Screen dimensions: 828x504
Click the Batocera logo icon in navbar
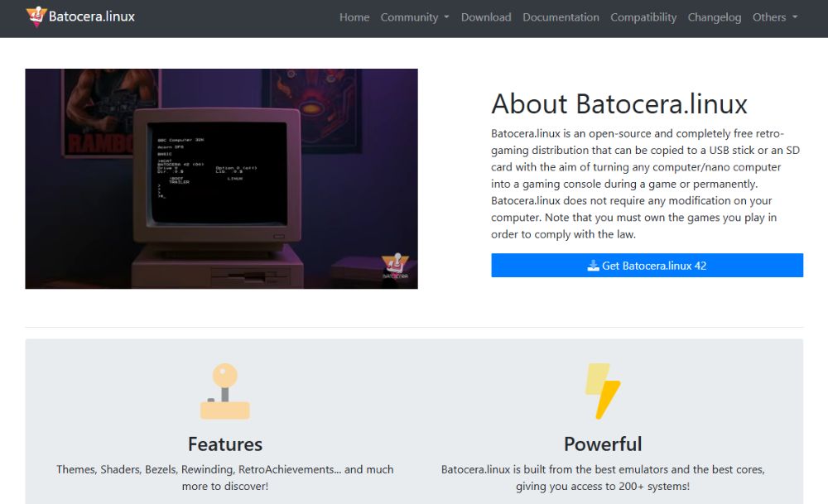click(36, 17)
